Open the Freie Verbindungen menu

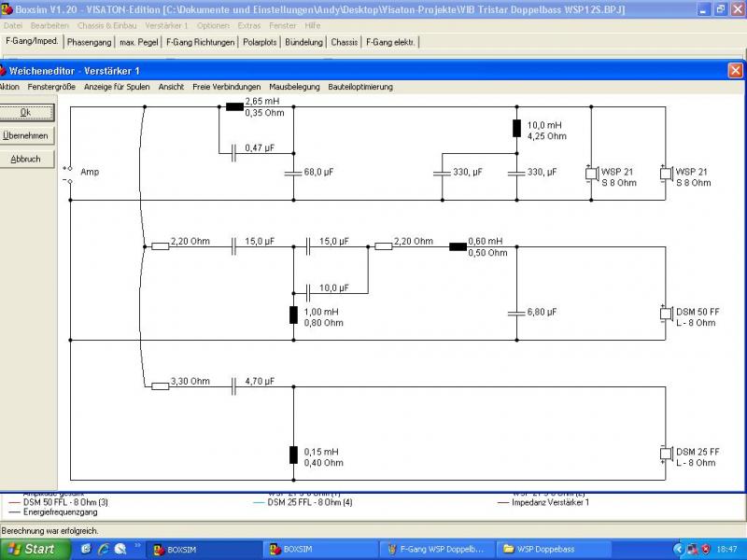[x=227, y=87]
